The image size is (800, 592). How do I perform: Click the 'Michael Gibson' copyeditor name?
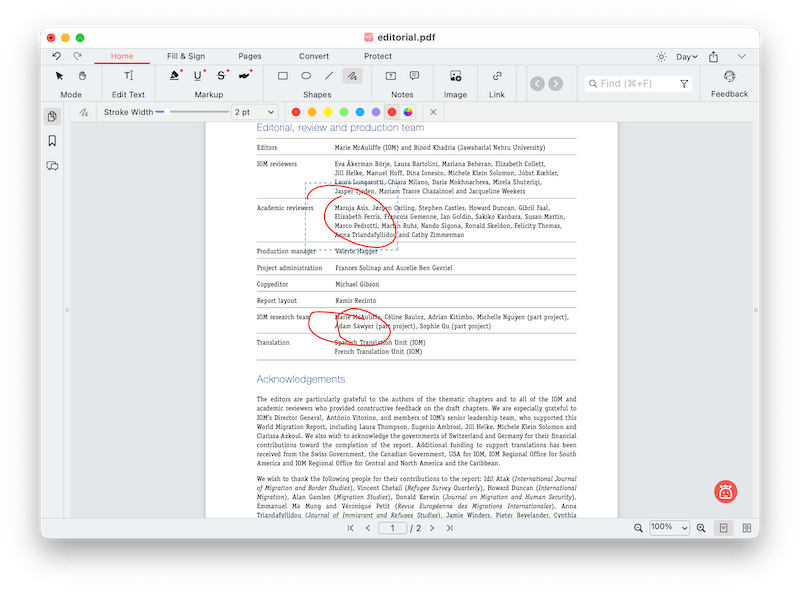357,284
